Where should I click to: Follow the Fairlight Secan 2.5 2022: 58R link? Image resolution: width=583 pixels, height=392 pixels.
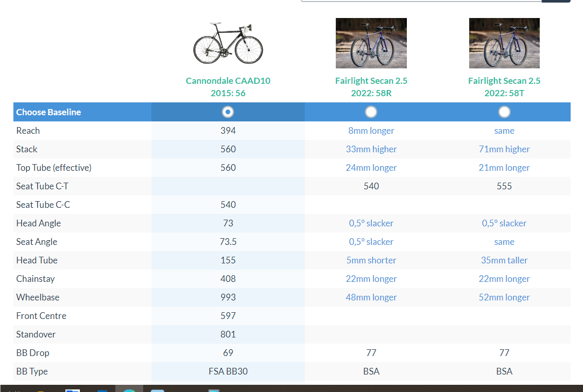[371, 87]
